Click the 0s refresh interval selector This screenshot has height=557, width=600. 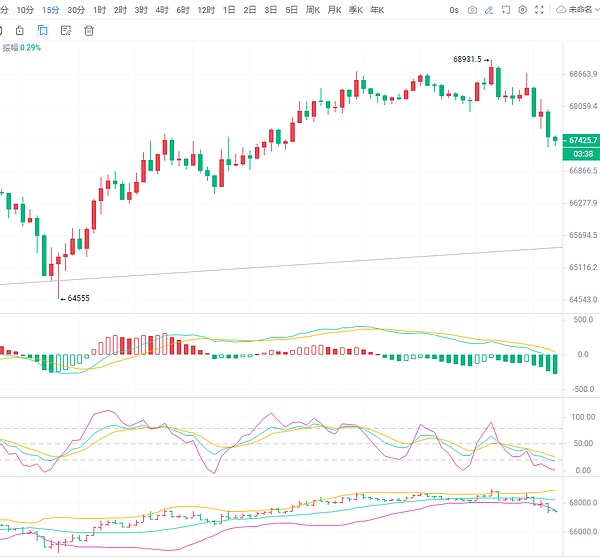[454, 10]
